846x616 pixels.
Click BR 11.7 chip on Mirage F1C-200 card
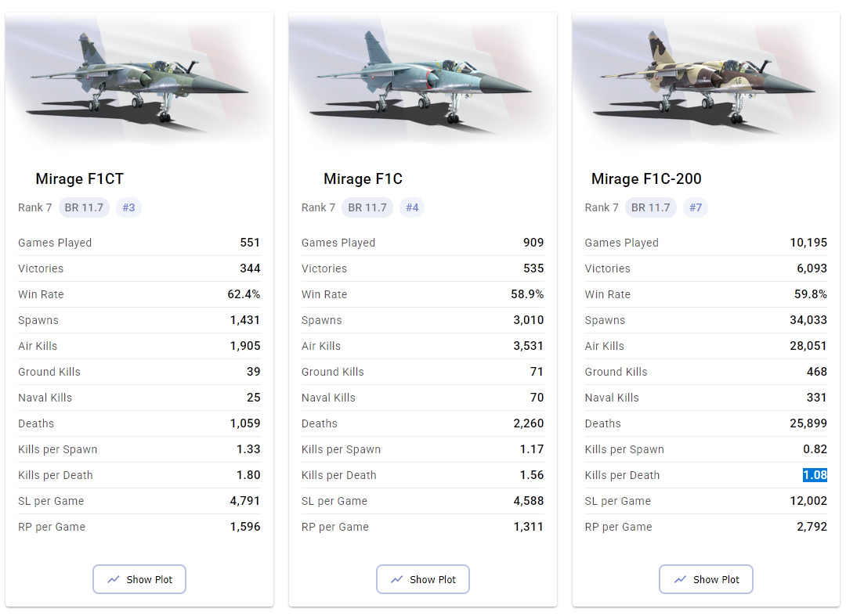click(651, 207)
